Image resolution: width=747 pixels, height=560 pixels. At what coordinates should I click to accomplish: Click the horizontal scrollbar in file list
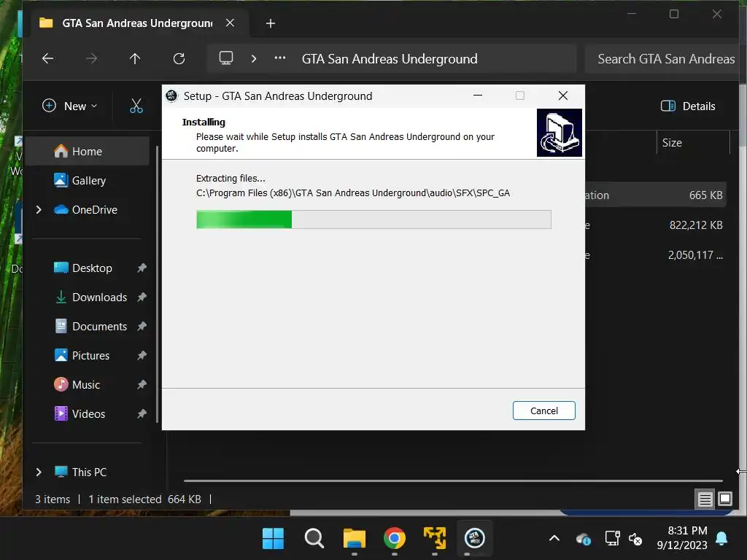click(453, 481)
